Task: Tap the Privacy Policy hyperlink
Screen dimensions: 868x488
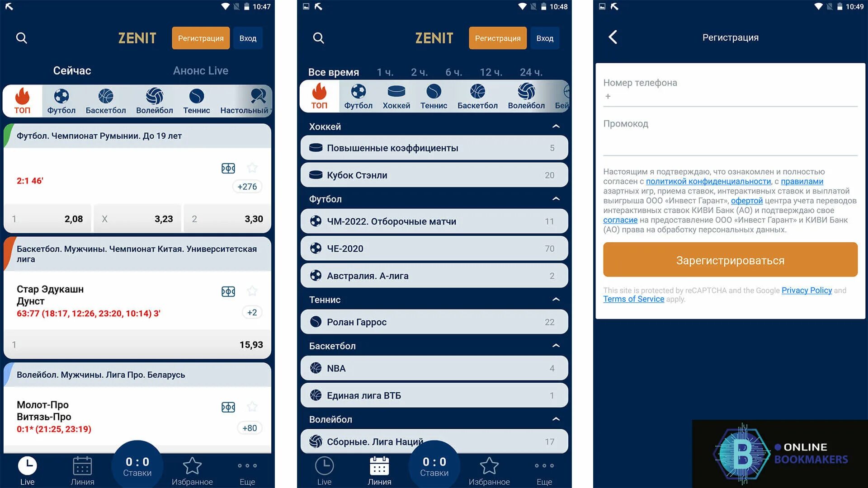Action: (x=807, y=290)
